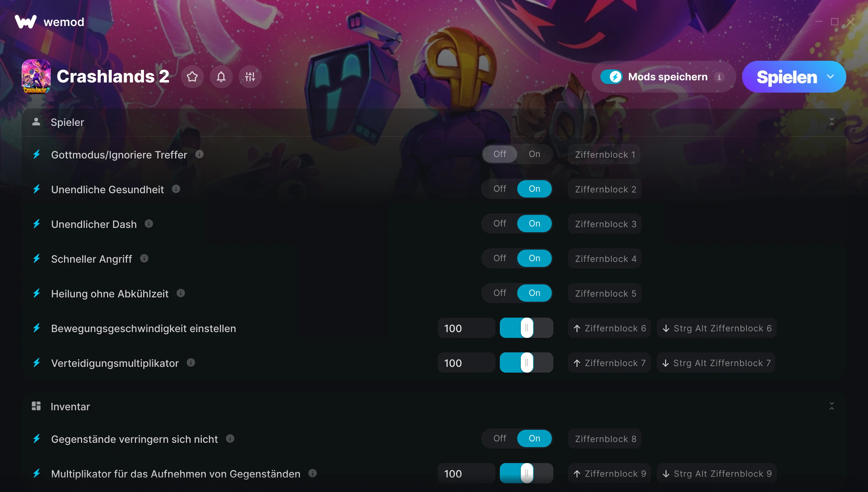Change the Ziffernblock 5 hotkey
The width and height of the screenshot is (868, 492).
605,293
